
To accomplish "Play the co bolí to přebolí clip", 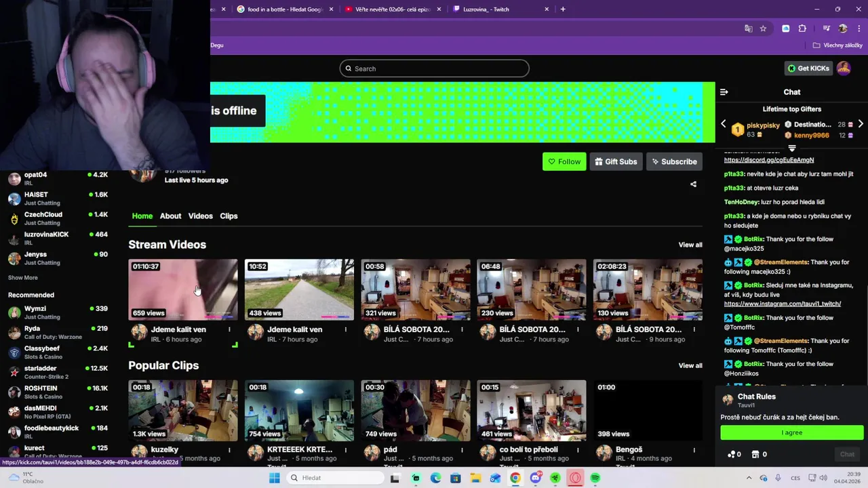I will tap(532, 410).
